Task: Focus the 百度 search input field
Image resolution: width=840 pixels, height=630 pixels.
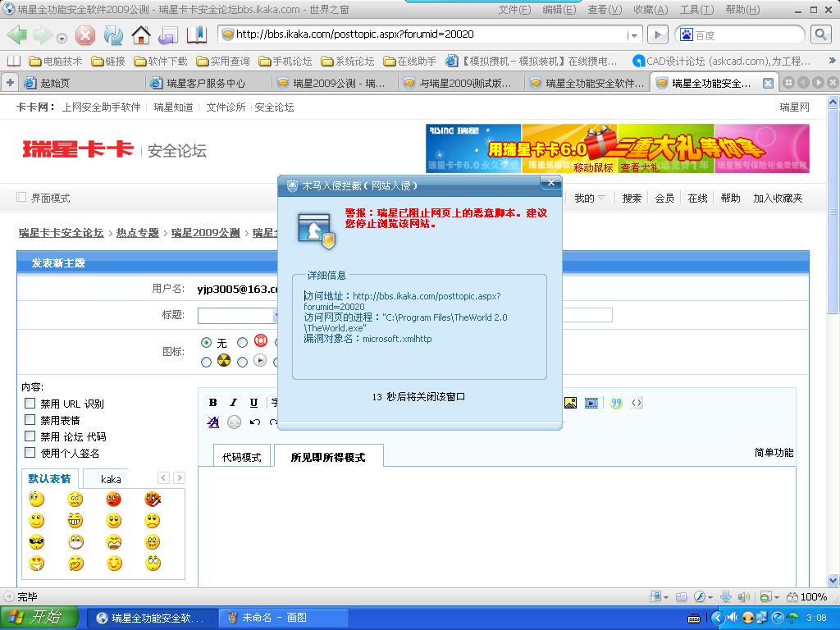Action: click(x=748, y=35)
